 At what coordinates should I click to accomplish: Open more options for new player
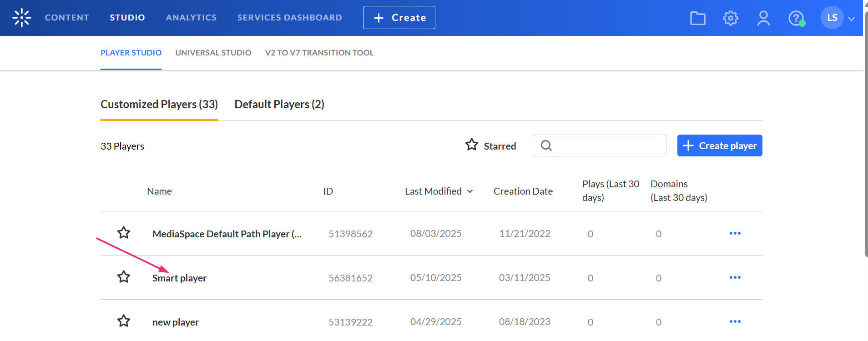pyautogui.click(x=735, y=321)
